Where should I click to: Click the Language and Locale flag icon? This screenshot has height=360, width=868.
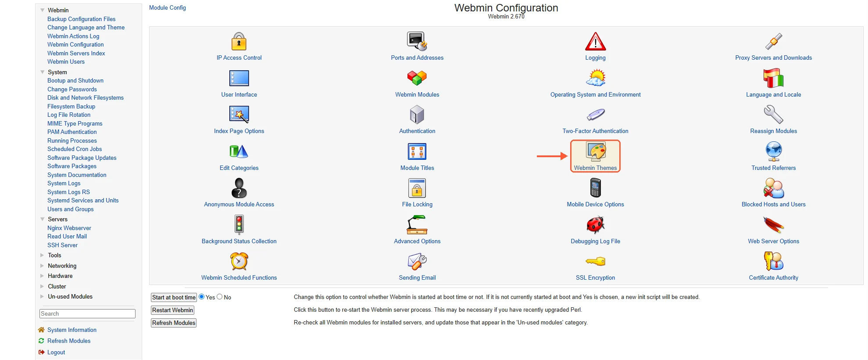point(773,78)
